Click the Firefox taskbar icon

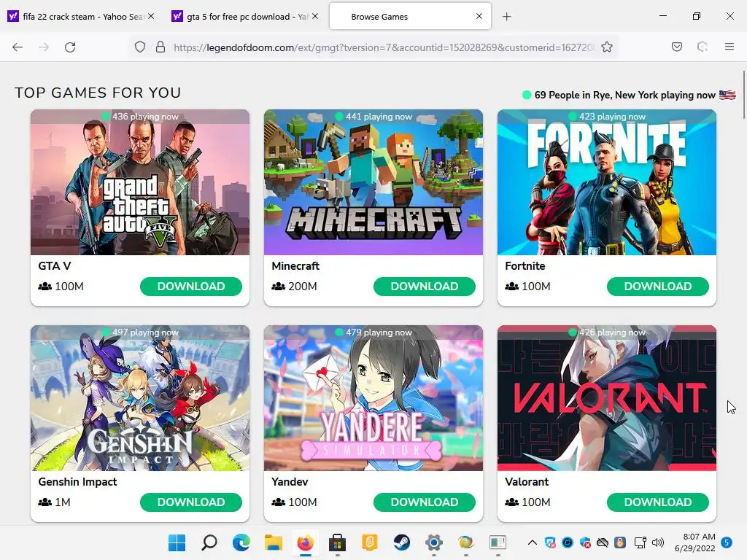(x=306, y=542)
